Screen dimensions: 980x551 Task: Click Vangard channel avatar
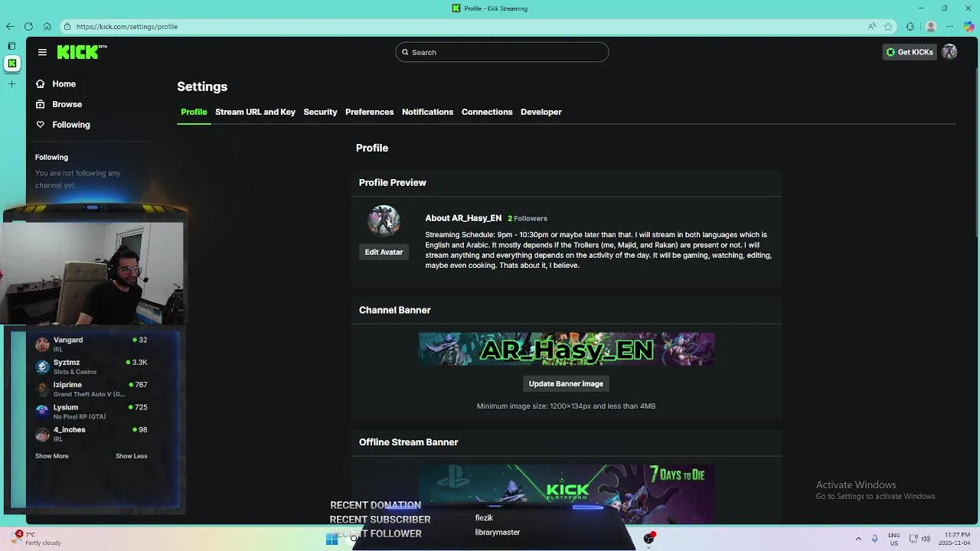(x=42, y=344)
